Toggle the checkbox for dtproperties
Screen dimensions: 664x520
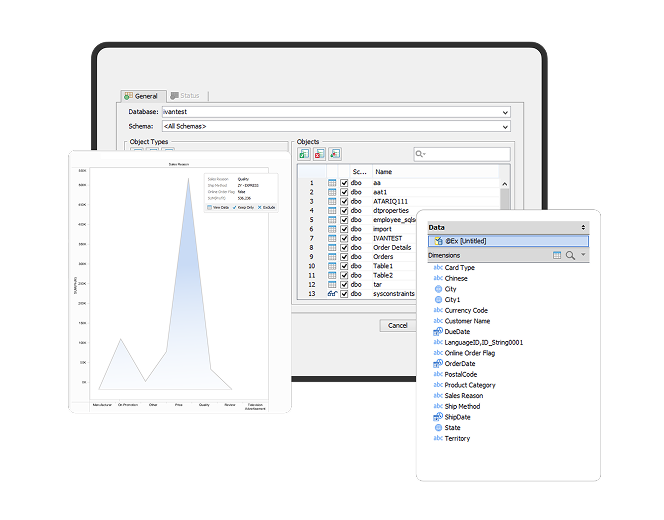(344, 211)
